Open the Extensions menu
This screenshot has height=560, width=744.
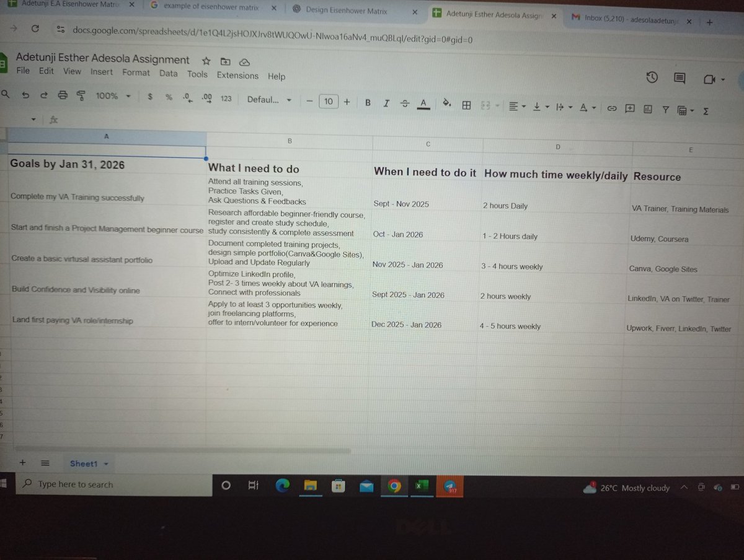click(x=237, y=76)
